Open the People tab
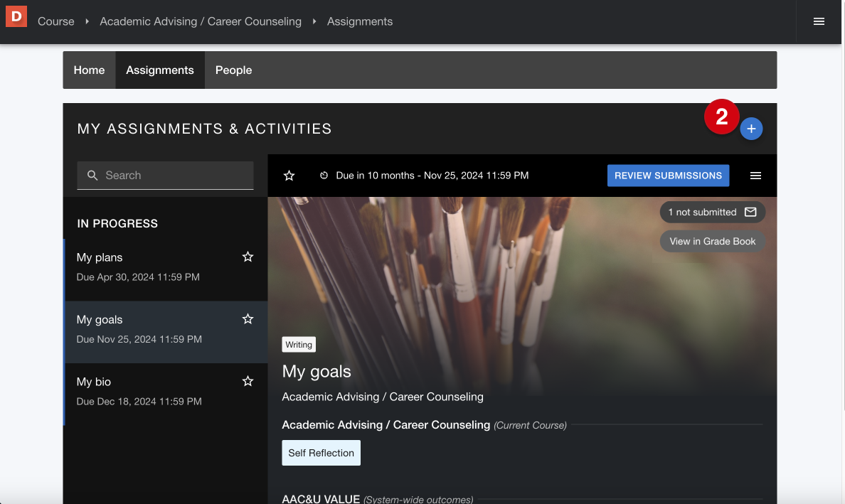845x504 pixels. (233, 70)
